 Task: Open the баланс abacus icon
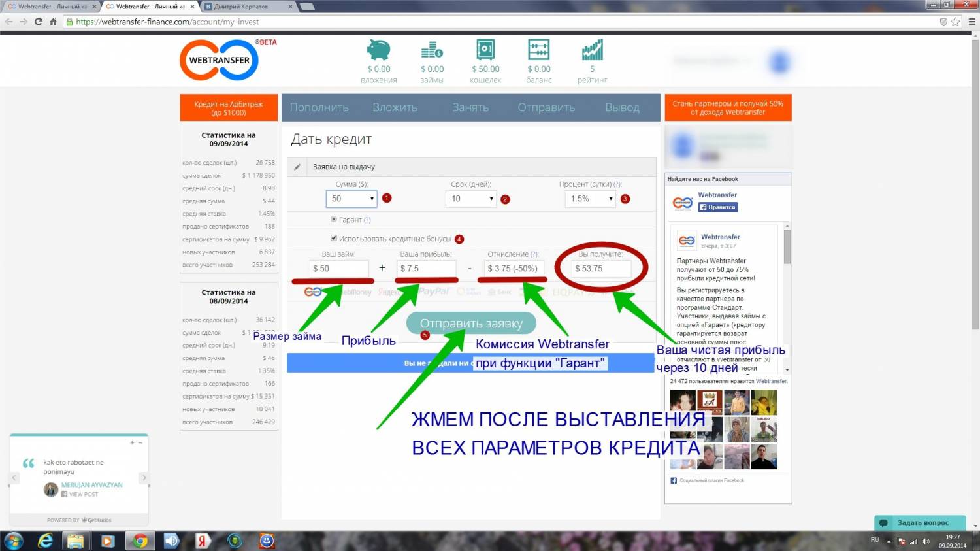(539, 50)
